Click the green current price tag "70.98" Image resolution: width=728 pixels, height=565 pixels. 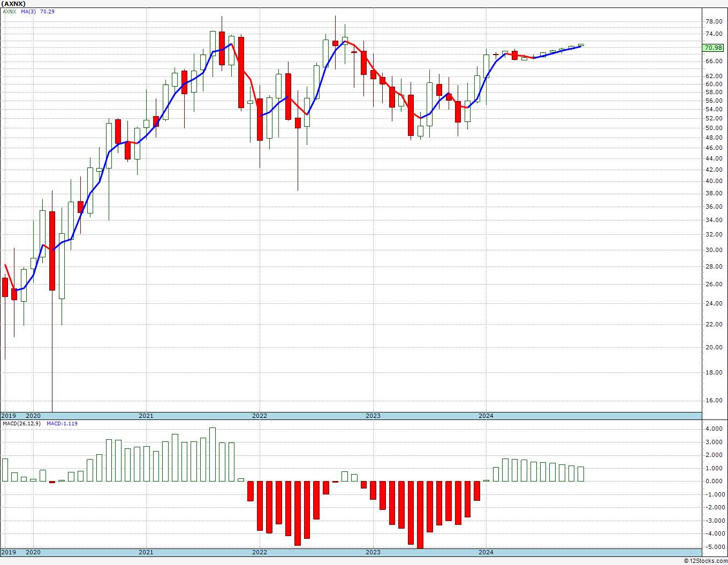pyautogui.click(x=714, y=48)
